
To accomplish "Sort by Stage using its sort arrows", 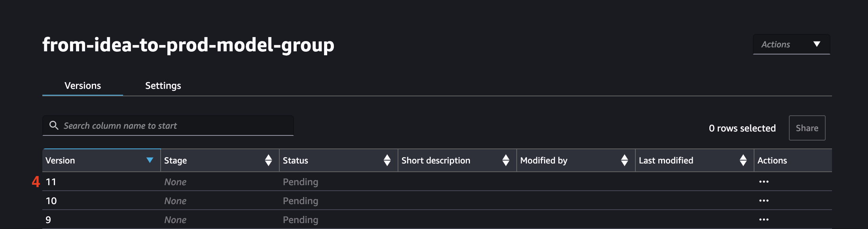I will click(268, 160).
